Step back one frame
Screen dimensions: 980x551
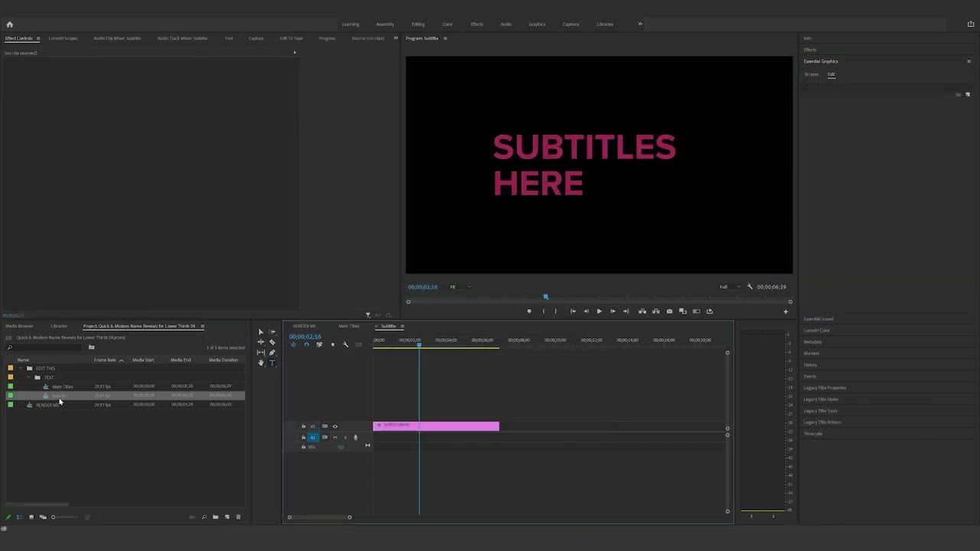coord(586,311)
